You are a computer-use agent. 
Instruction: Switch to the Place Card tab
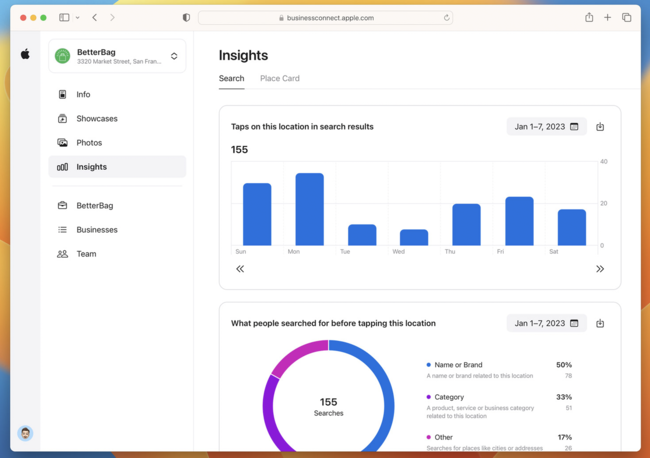point(280,78)
